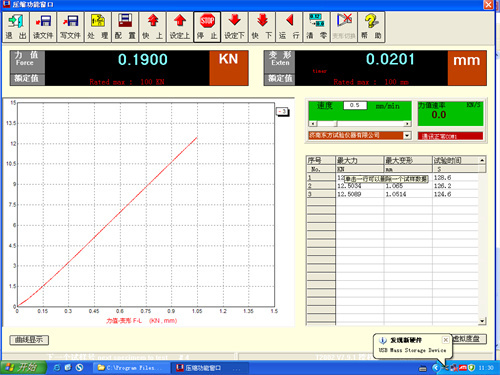Viewport: 500px width, 375px height.
Task: Click the 设定下 set lower limit icon
Action: tap(234, 27)
